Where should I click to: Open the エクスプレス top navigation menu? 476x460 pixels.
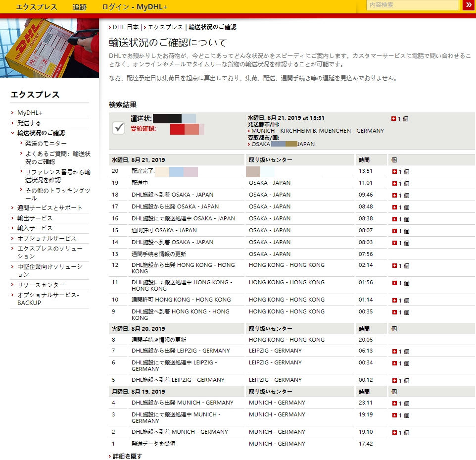tap(37, 7)
